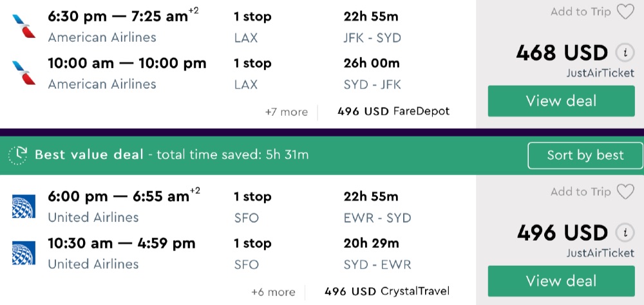Select the 6:30 pm — 7:25 am flight time
The height and width of the screenshot is (305, 644).
click(x=118, y=17)
